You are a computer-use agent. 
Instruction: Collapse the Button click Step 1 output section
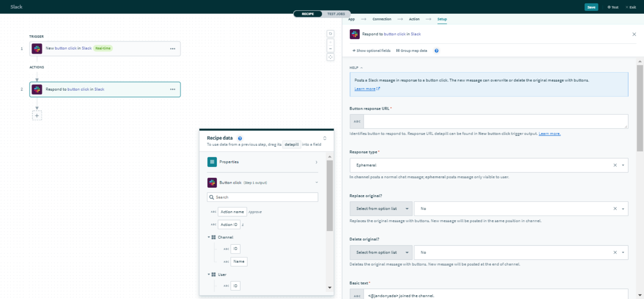[316, 182]
